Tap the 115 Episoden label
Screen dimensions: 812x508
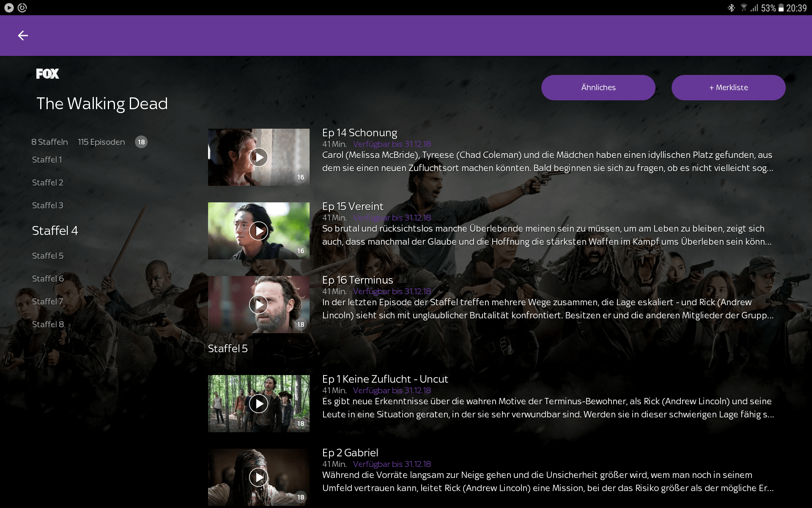click(x=101, y=142)
